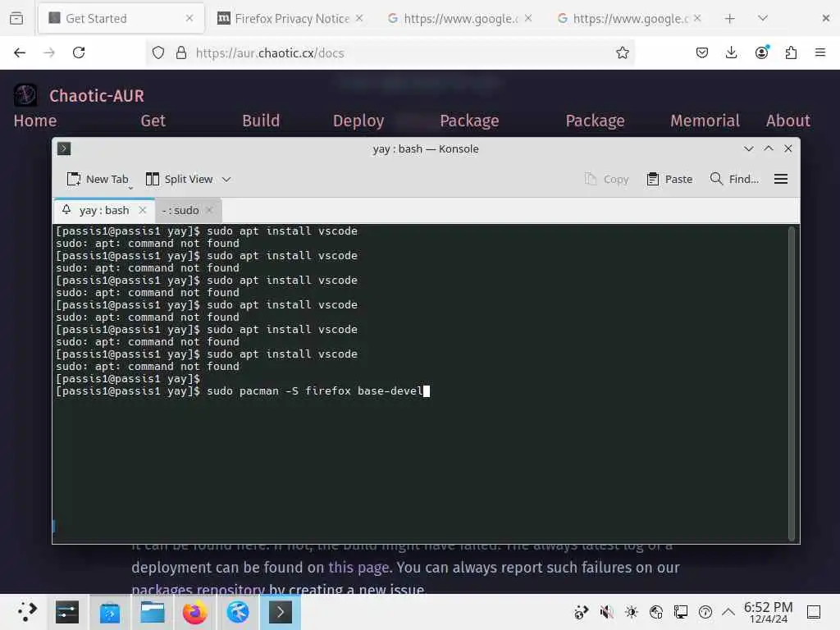The width and height of the screenshot is (840, 630).
Task: Expand hidden system tray icons
Action: pyautogui.click(x=728, y=612)
